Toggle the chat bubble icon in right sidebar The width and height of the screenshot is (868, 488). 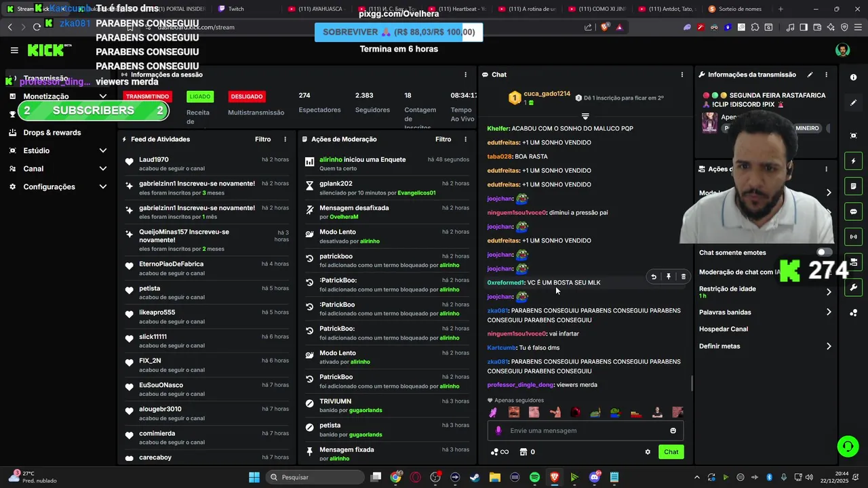[x=853, y=211]
